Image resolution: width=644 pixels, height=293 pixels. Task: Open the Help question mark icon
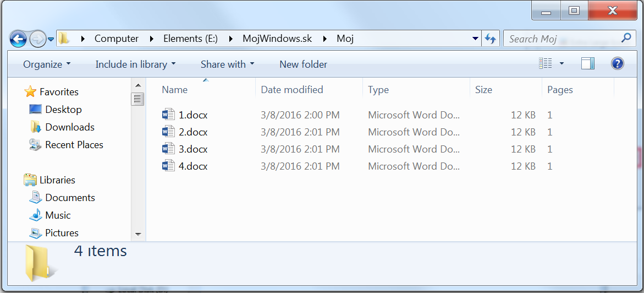point(617,64)
